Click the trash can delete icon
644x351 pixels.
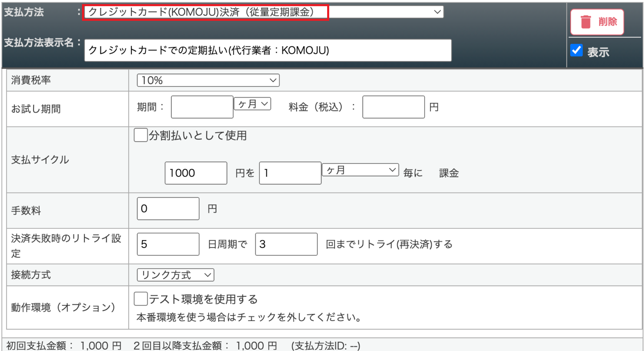586,22
